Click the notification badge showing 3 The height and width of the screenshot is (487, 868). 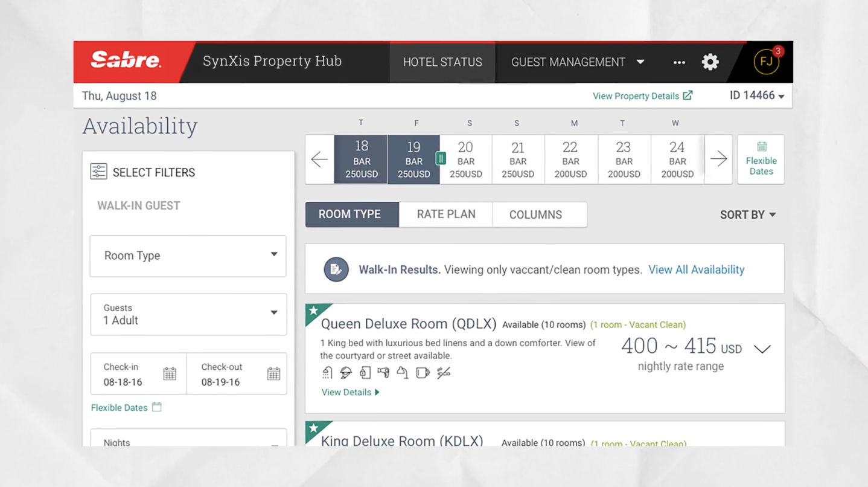click(x=778, y=51)
